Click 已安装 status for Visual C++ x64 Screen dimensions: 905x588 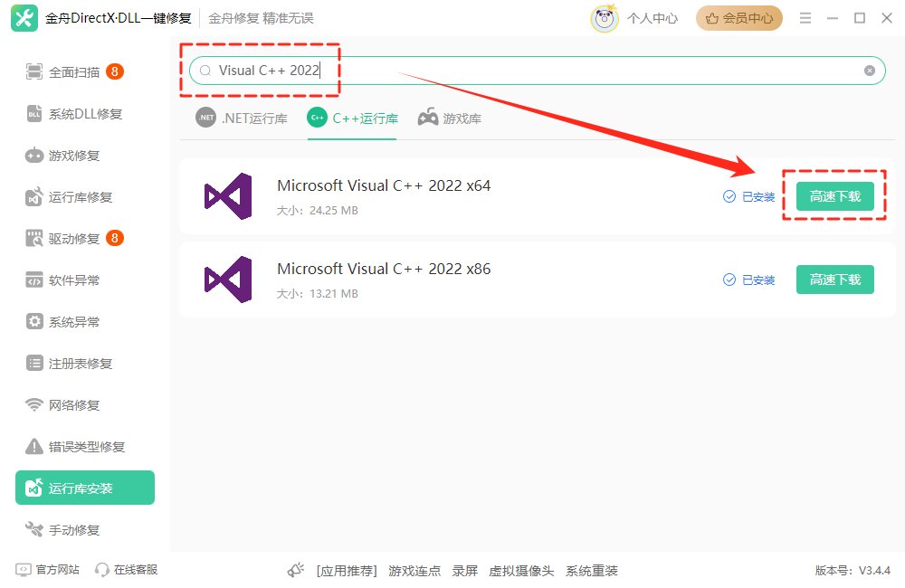tap(749, 197)
